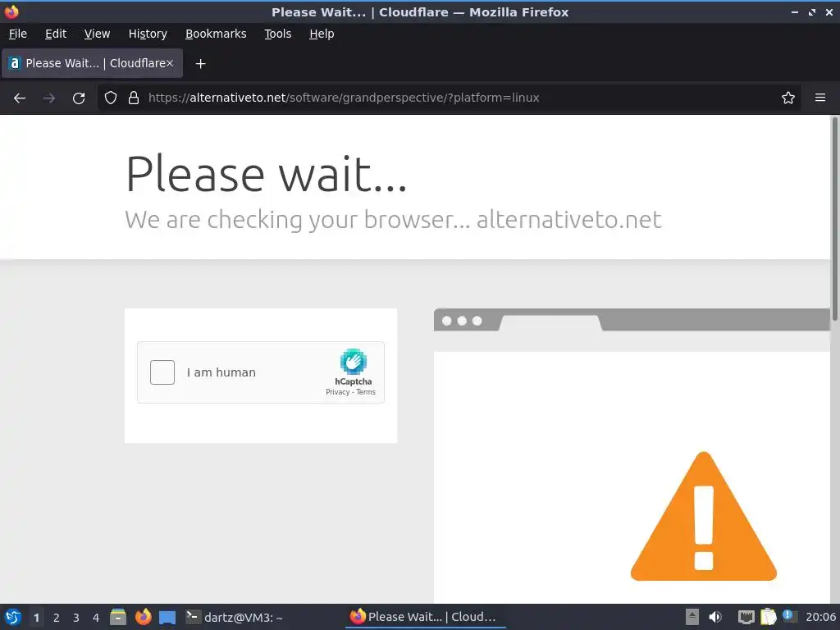Open the removable media tray icon
This screenshot has width=840, height=630.
pyautogui.click(x=692, y=617)
